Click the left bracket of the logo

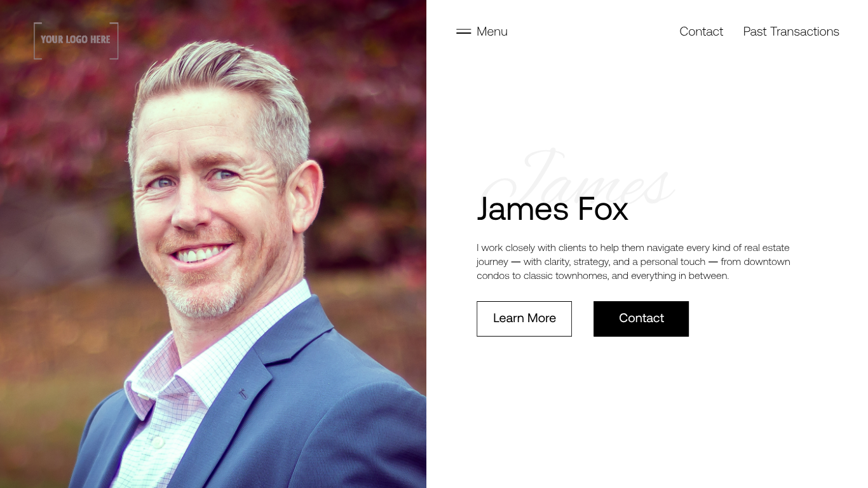[x=37, y=41]
